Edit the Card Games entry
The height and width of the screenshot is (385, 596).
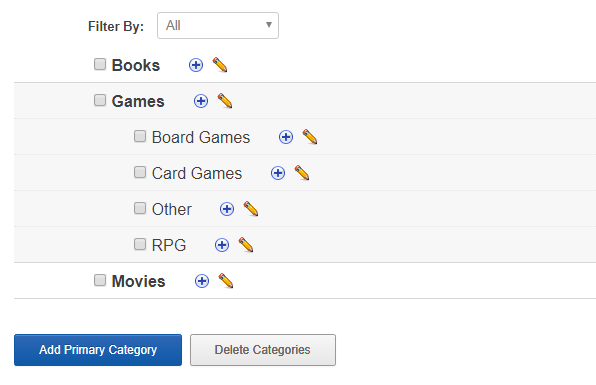point(302,173)
